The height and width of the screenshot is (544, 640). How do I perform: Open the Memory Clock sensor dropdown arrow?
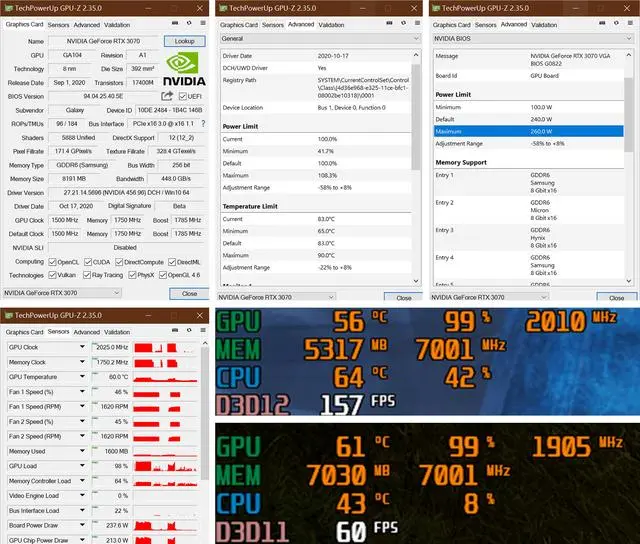click(82, 362)
